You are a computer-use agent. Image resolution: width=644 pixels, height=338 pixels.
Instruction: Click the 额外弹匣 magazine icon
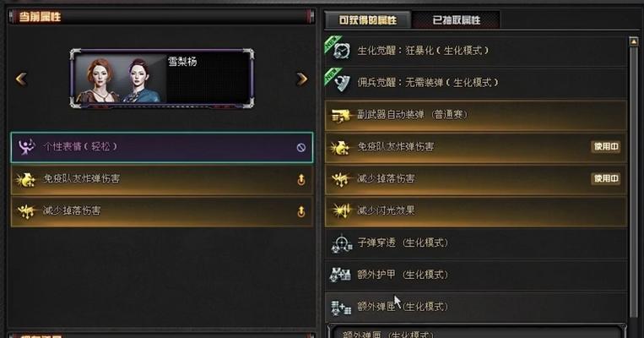point(341,308)
